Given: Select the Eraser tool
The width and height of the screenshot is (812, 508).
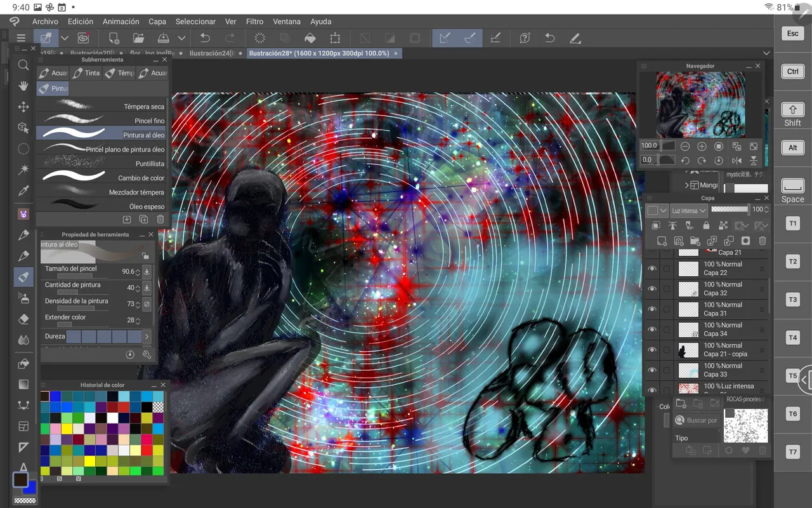Looking at the screenshot, I should 23,319.
